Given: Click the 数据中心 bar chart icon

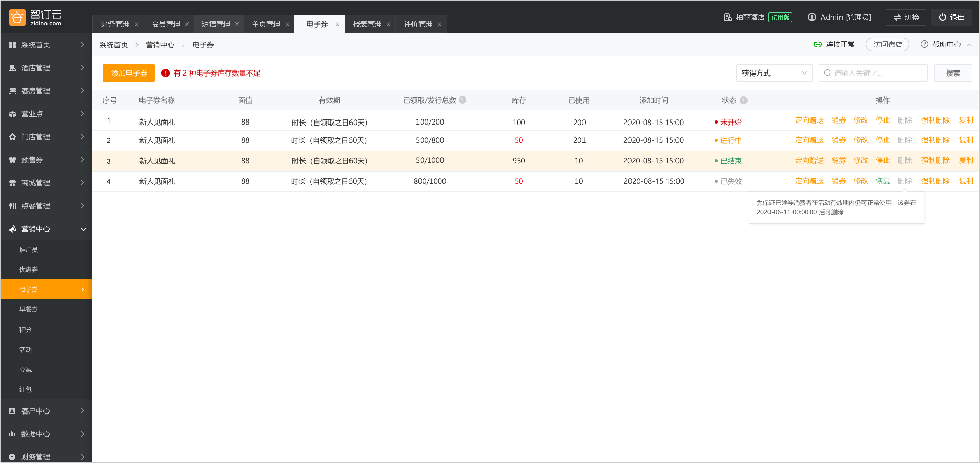Looking at the screenshot, I should pyautogui.click(x=12, y=434).
